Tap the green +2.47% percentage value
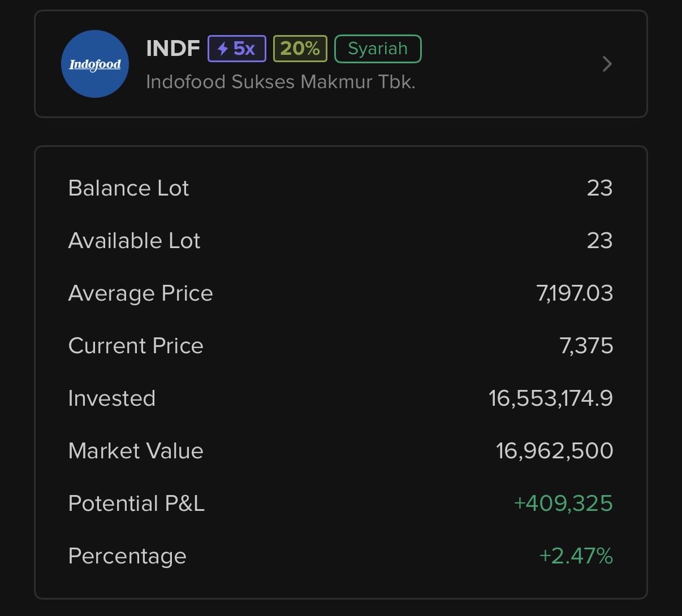 576,556
